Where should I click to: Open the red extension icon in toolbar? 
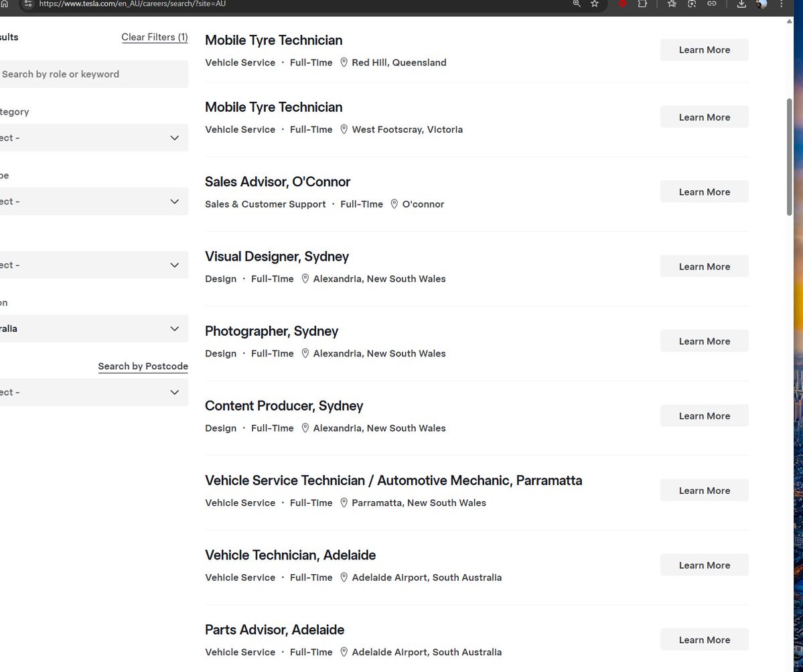click(x=622, y=3)
